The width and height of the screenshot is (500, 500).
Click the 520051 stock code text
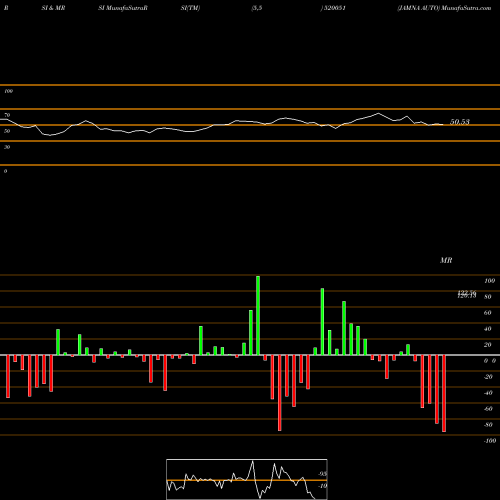click(334, 8)
